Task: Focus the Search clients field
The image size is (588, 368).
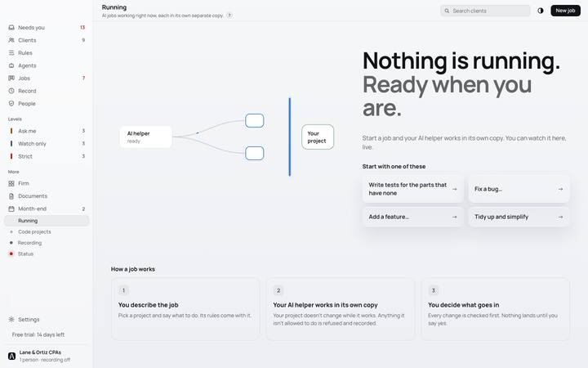Action: pyautogui.click(x=485, y=11)
